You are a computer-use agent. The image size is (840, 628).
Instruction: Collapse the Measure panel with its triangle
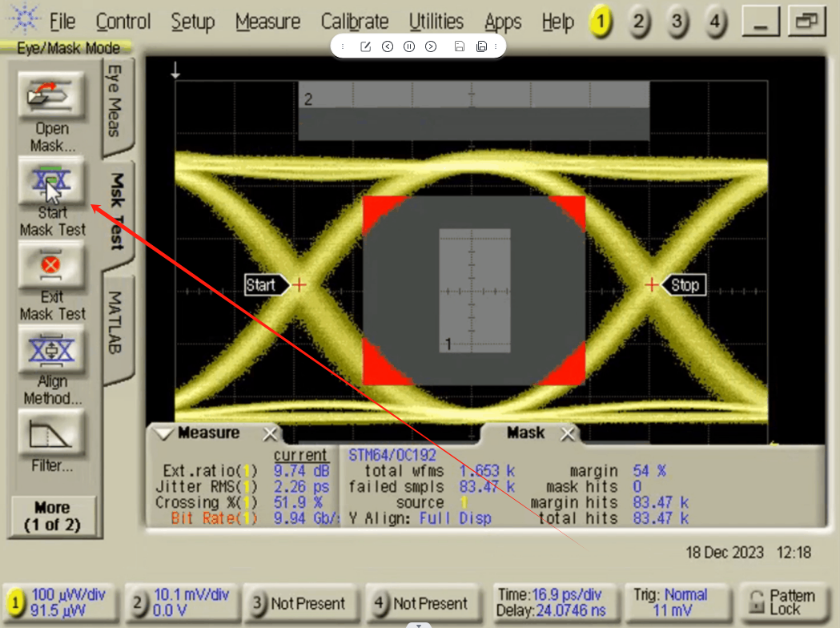164,433
